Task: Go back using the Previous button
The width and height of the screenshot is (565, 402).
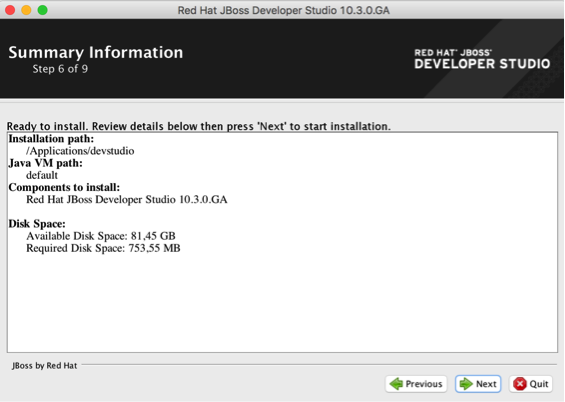Action: point(416,384)
